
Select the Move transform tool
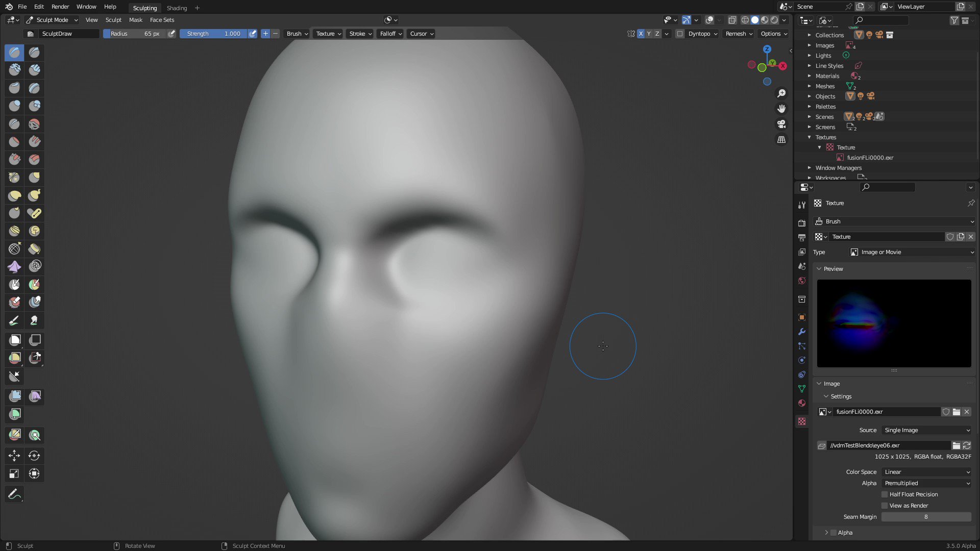pos(14,456)
